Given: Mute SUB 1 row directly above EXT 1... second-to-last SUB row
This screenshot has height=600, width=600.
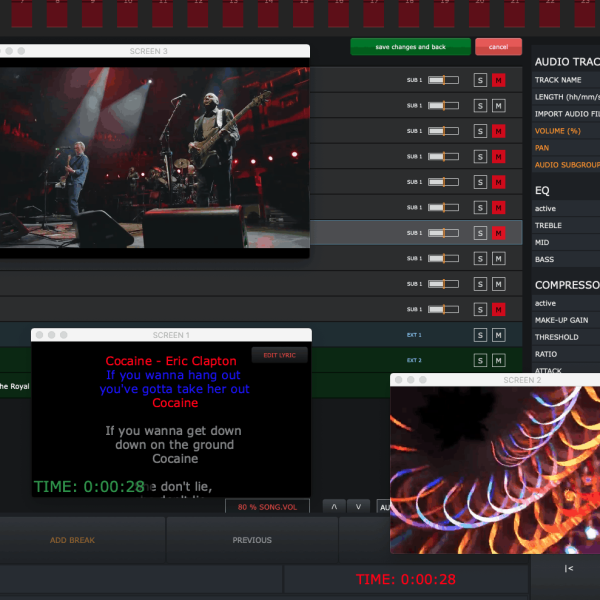Looking at the screenshot, I should tap(498, 284).
